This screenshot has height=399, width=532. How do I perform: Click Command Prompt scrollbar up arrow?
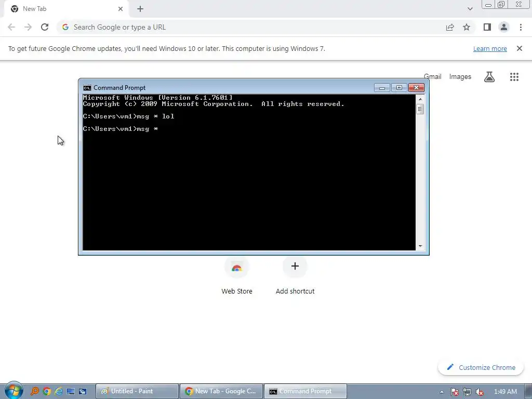tap(420, 99)
